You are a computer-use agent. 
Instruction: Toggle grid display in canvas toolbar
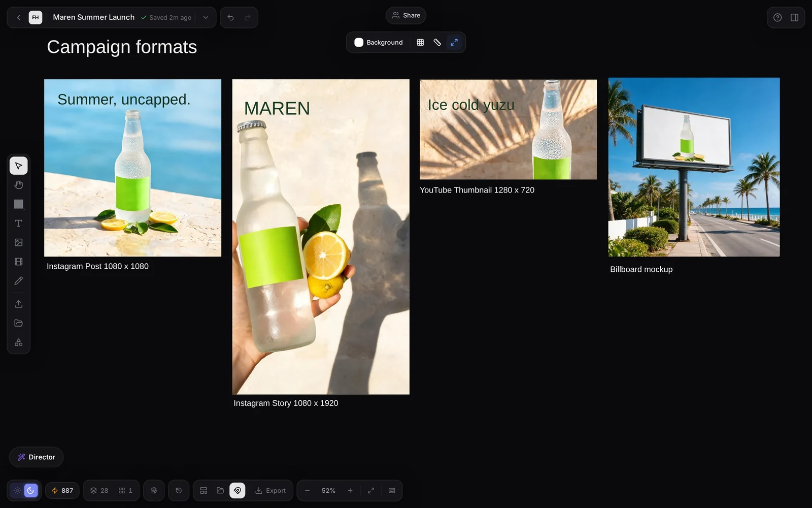click(x=420, y=42)
